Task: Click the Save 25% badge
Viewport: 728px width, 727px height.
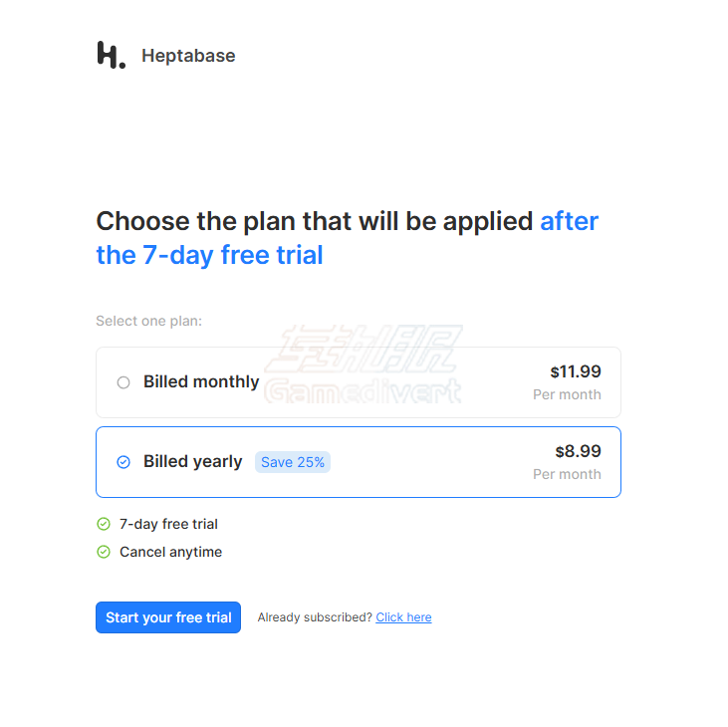Action: pyautogui.click(x=293, y=462)
